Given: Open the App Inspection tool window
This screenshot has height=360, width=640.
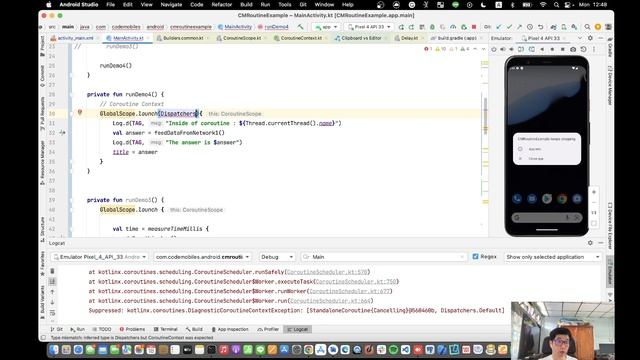Looking at the screenshot, I should click(230, 329).
